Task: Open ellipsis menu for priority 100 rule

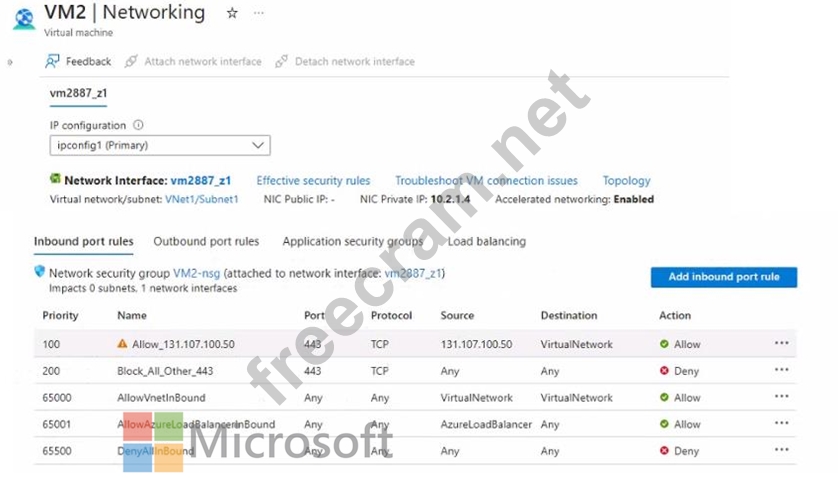Action: [782, 343]
